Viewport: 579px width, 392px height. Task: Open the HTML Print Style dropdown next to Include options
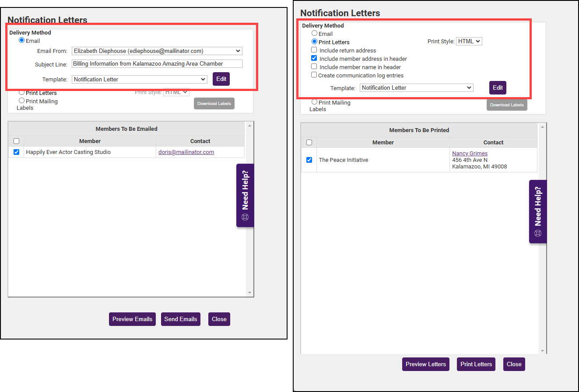(x=469, y=42)
